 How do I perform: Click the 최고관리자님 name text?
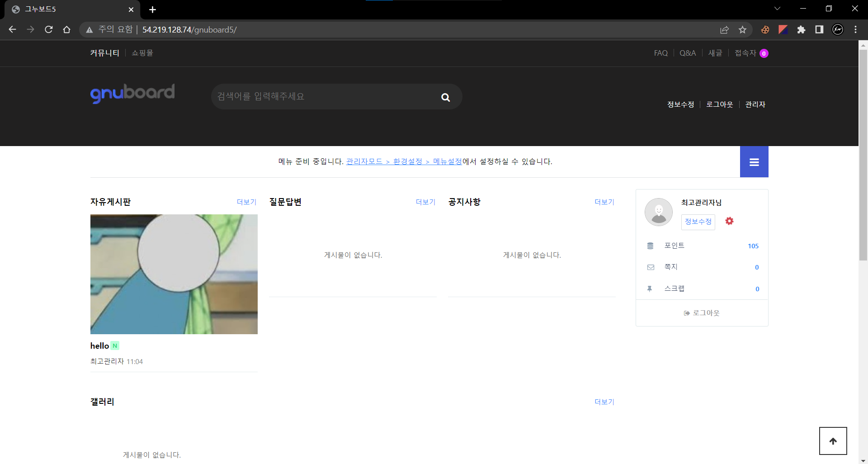coord(701,203)
